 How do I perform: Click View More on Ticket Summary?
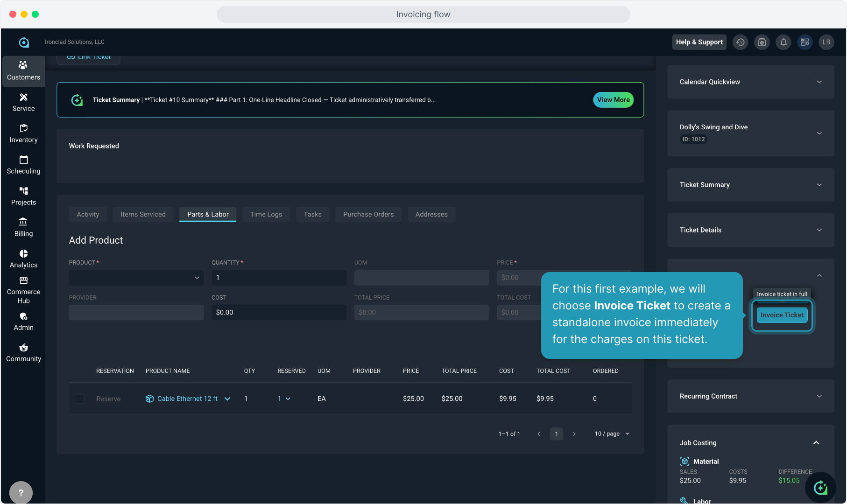614,100
